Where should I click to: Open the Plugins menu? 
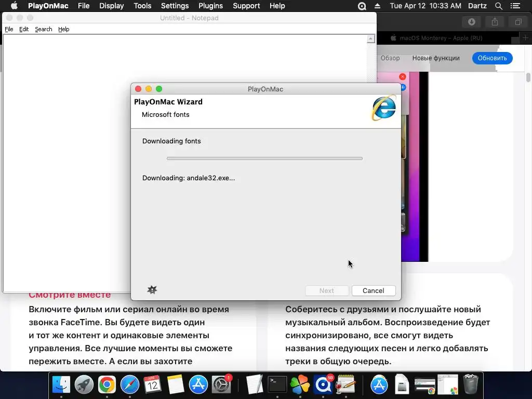211,6
